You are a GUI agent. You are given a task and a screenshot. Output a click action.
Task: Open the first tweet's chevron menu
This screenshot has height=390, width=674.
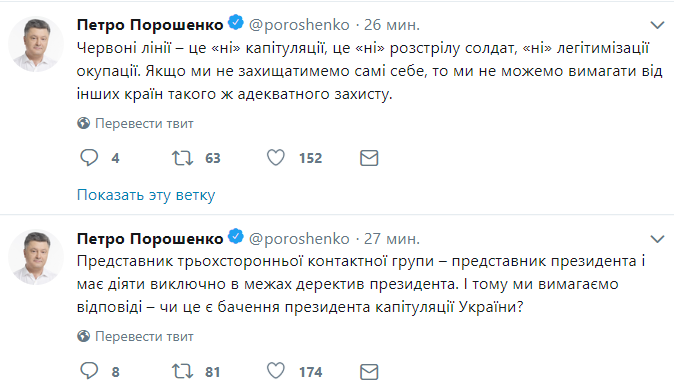(657, 25)
